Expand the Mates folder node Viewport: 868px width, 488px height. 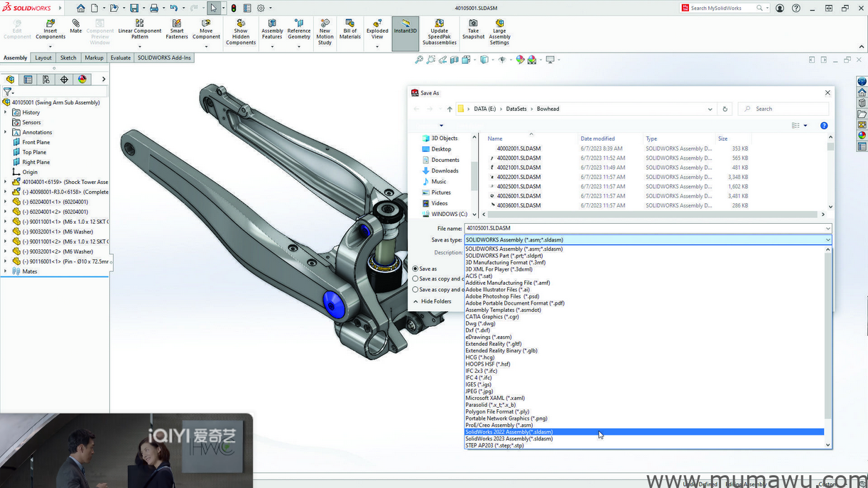tap(6, 271)
